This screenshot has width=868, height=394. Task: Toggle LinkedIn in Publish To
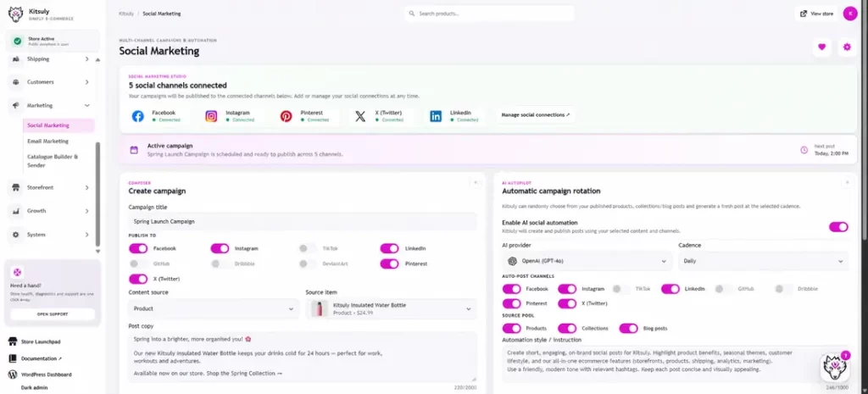pos(390,248)
